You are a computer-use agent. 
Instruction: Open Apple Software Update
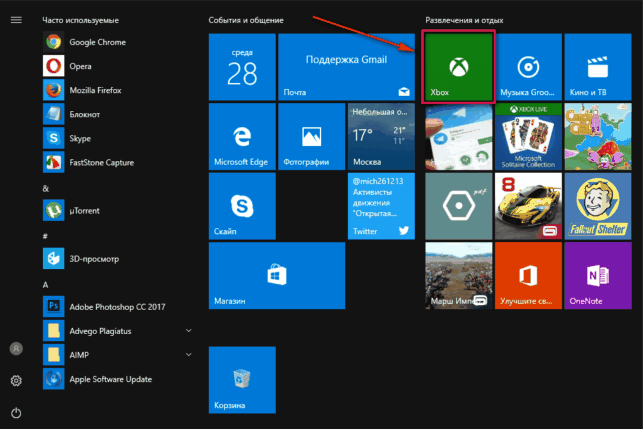(x=117, y=379)
